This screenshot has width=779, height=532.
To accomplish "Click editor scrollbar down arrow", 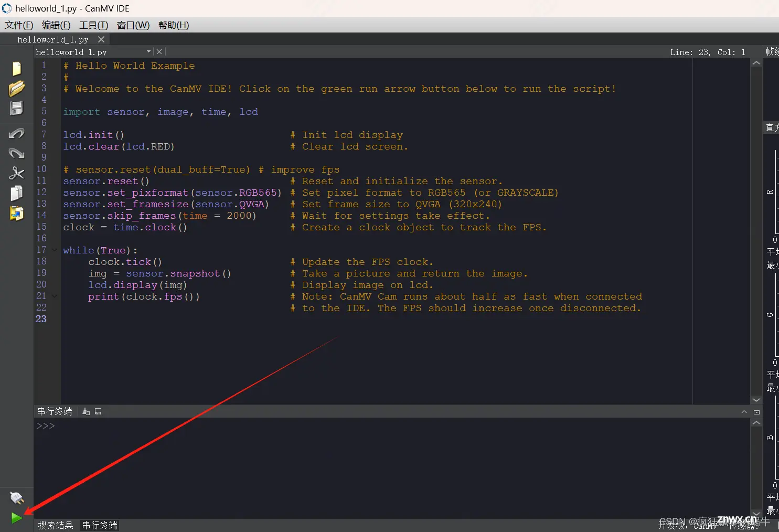I will (756, 400).
